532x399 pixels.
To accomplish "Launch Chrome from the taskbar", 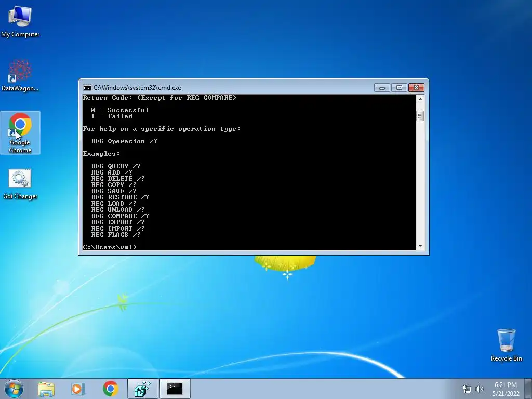I will pos(110,389).
